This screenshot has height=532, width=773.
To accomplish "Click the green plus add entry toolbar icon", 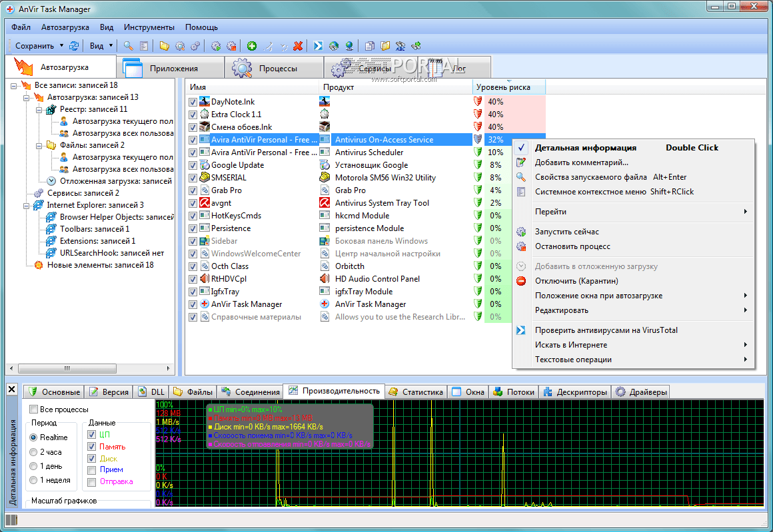I will pyautogui.click(x=251, y=46).
